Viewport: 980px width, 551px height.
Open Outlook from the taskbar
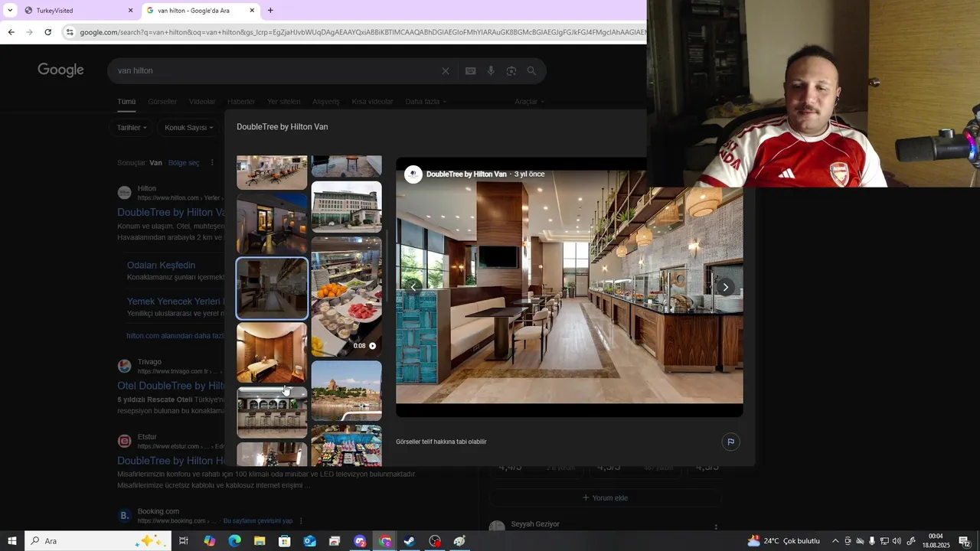point(309,541)
